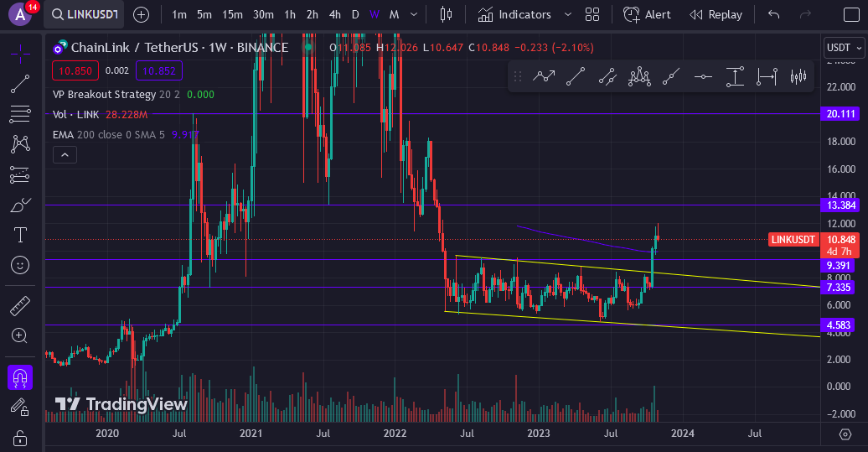This screenshot has height=452, width=868.
Task: Switch to 4h timeframe
Action: 335,15
